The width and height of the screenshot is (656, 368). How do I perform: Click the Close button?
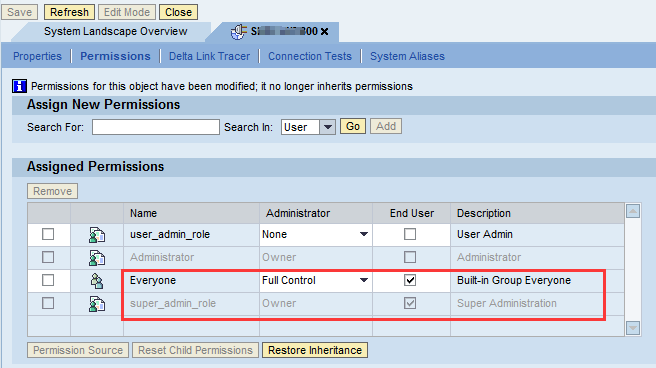click(x=178, y=12)
